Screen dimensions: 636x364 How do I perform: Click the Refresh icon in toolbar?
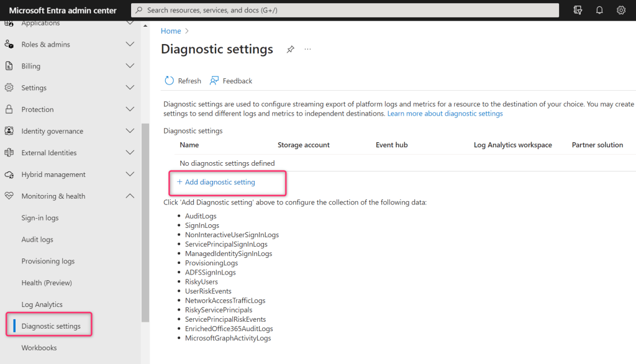[170, 81]
